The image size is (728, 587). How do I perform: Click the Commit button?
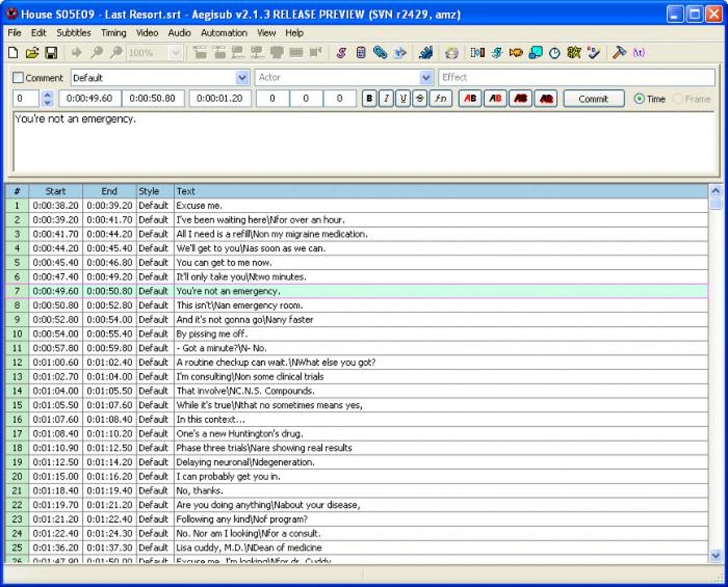[593, 99]
